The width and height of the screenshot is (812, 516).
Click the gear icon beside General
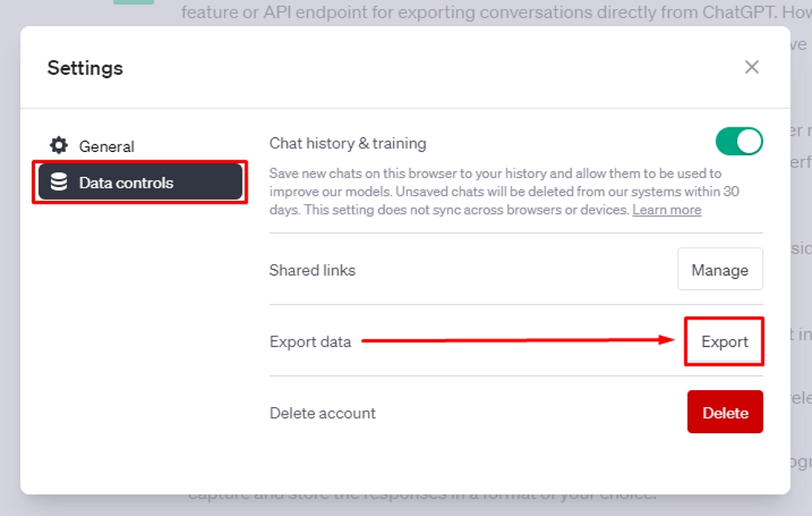tap(59, 145)
